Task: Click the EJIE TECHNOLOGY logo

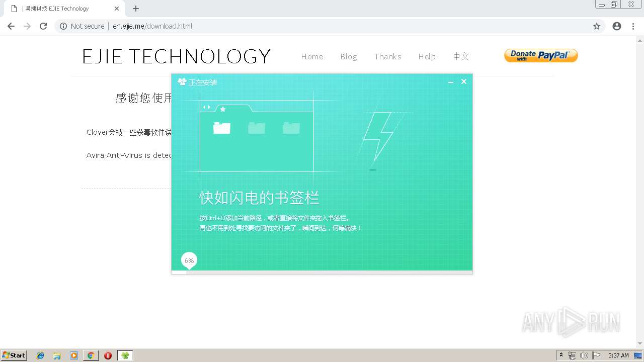Action: [177, 56]
